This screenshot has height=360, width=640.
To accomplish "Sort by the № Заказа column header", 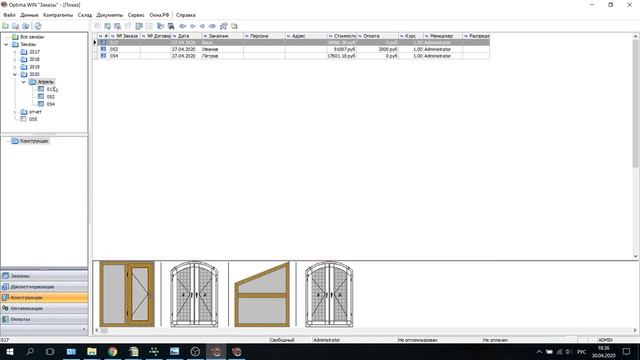I will (124, 36).
